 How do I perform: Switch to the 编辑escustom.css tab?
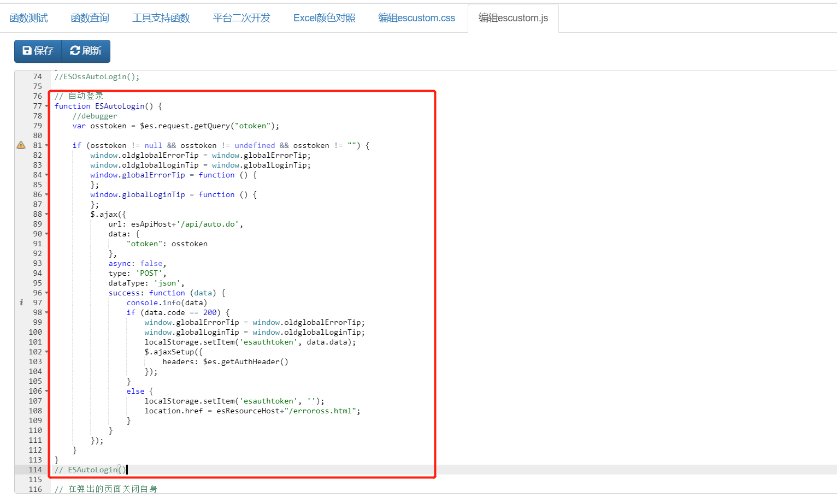tap(416, 18)
